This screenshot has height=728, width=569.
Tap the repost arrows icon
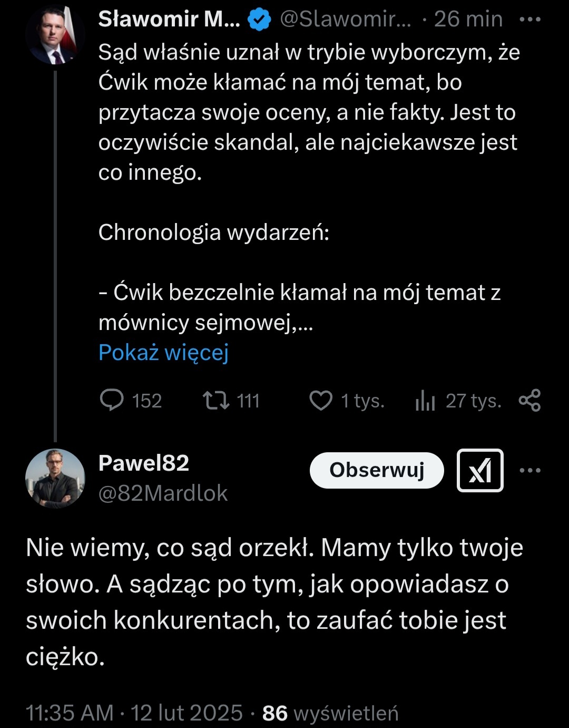[x=216, y=401]
